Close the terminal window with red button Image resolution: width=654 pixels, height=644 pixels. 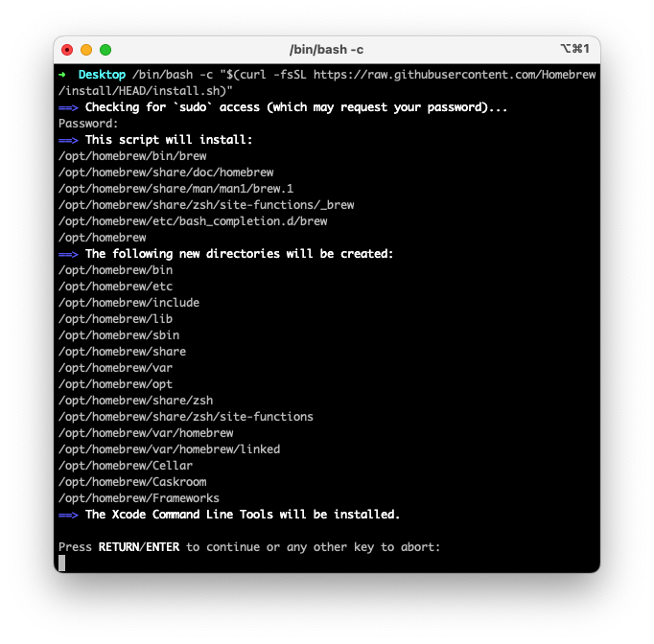67,50
